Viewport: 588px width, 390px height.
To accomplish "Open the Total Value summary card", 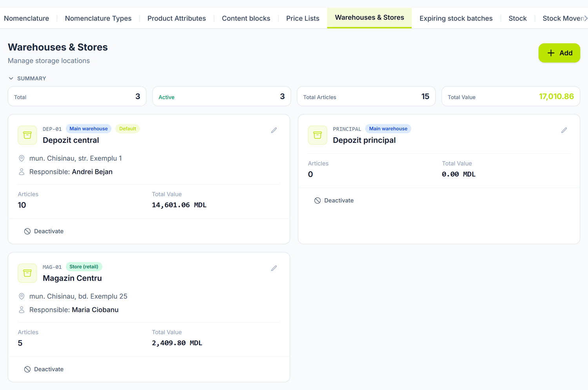I will point(511,97).
